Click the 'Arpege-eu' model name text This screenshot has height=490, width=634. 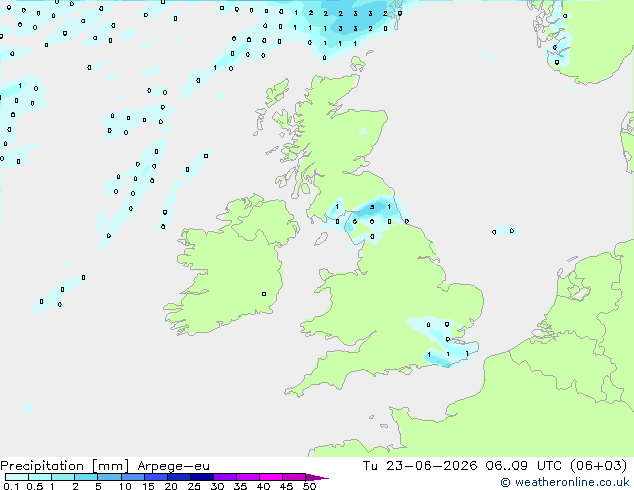coord(173,466)
